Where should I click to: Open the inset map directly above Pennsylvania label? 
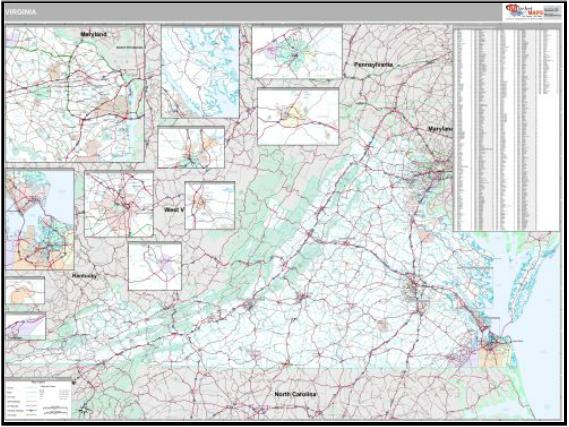(297, 52)
